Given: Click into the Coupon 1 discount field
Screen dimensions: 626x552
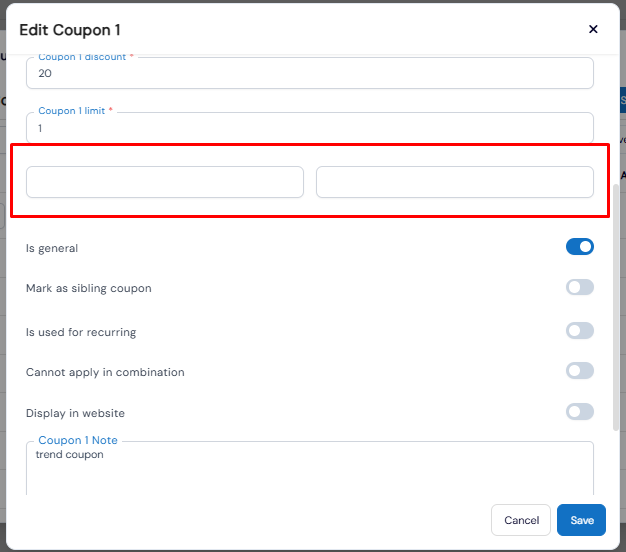Looking at the screenshot, I should (309, 74).
